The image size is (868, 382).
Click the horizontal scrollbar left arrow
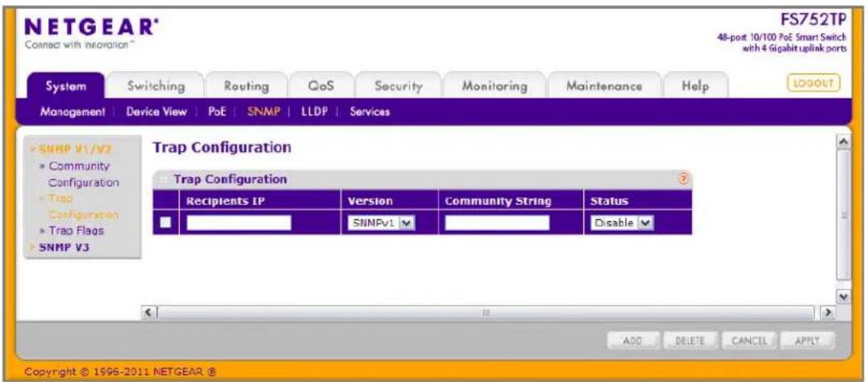[148, 313]
